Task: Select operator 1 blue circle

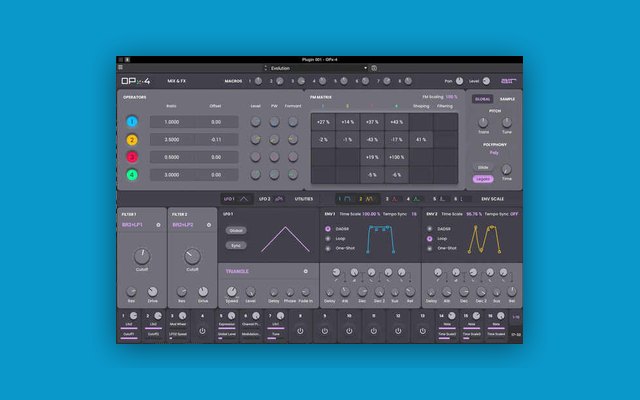Action: tap(132, 122)
